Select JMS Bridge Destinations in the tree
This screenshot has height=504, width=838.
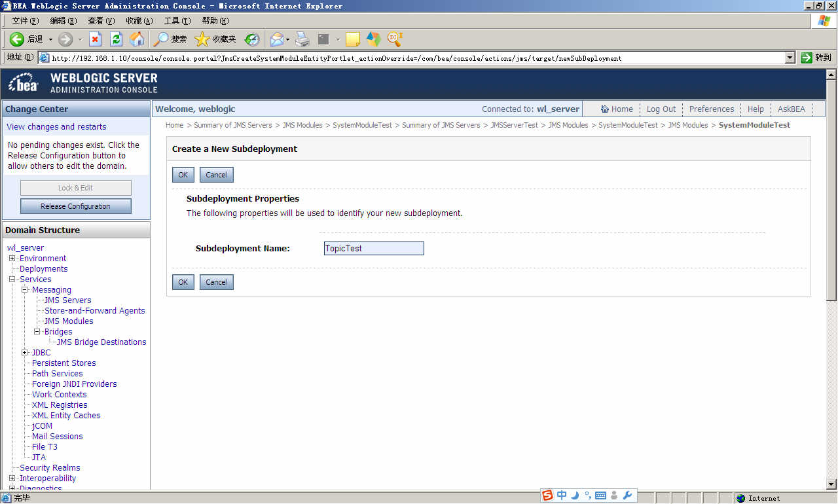[x=101, y=342]
